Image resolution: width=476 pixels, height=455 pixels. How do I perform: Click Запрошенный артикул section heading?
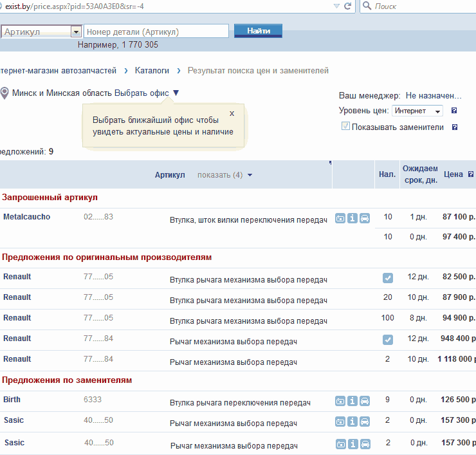click(50, 198)
